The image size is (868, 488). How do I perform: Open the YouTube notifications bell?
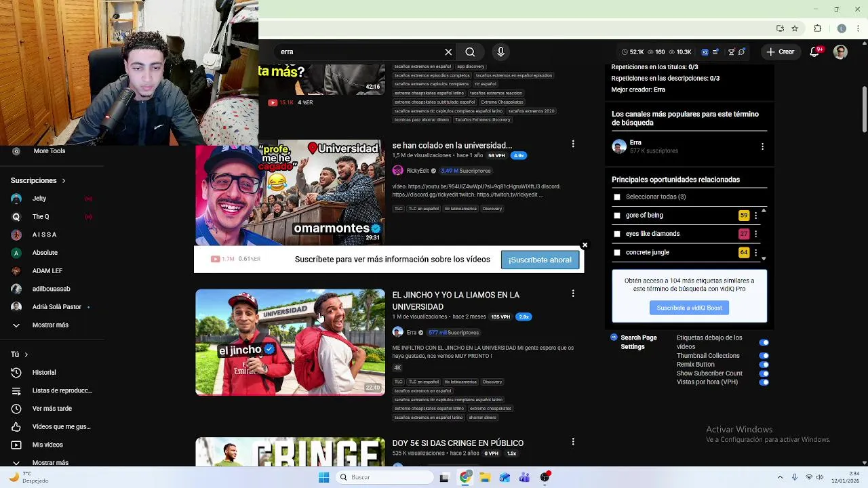(815, 52)
